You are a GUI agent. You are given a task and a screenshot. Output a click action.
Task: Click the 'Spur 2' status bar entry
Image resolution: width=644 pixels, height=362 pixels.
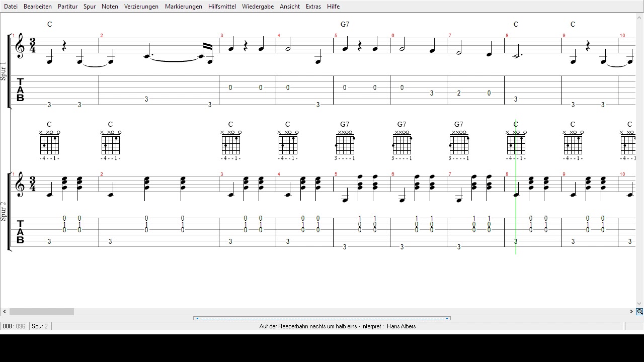[x=40, y=326]
